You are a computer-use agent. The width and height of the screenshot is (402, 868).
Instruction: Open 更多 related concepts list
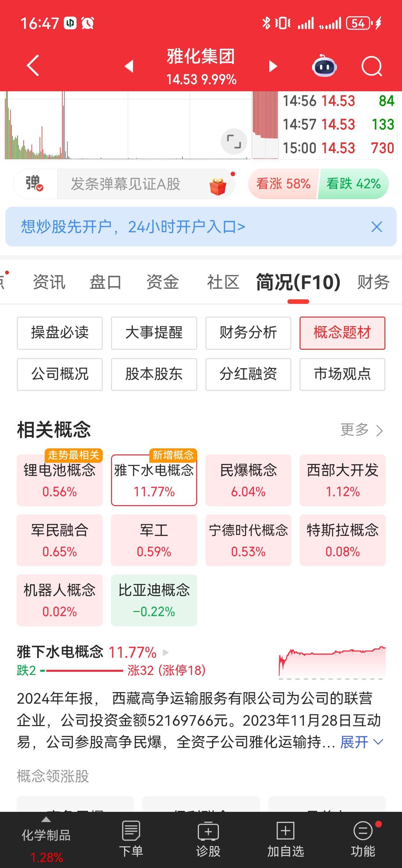(x=362, y=430)
